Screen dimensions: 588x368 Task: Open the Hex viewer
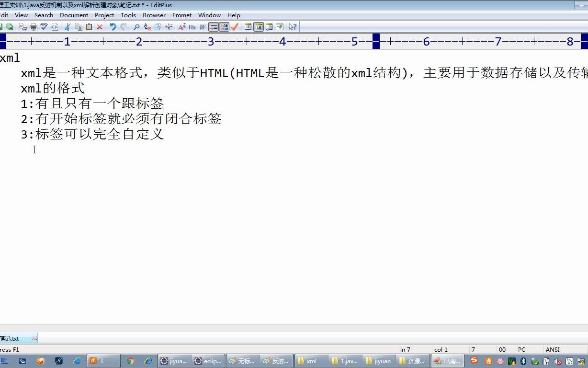pyautogui.click(x=192, y=27)
